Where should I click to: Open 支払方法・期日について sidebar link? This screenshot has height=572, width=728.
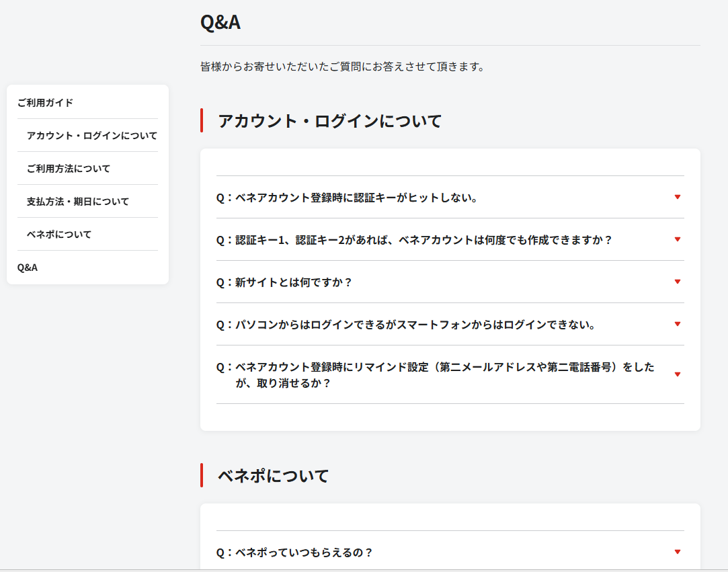pos(77,202)
